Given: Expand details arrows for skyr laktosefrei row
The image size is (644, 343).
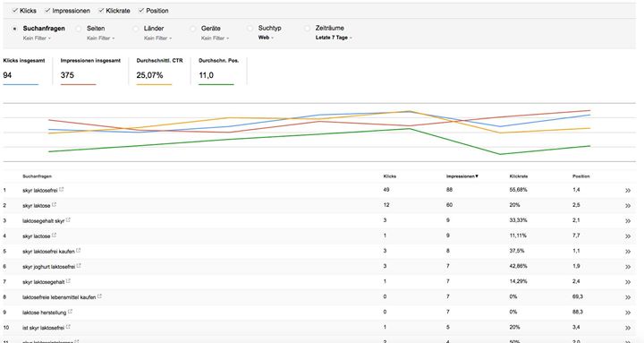Looking at the screenshot, I should pyautogui.click(x=628, y=191).
